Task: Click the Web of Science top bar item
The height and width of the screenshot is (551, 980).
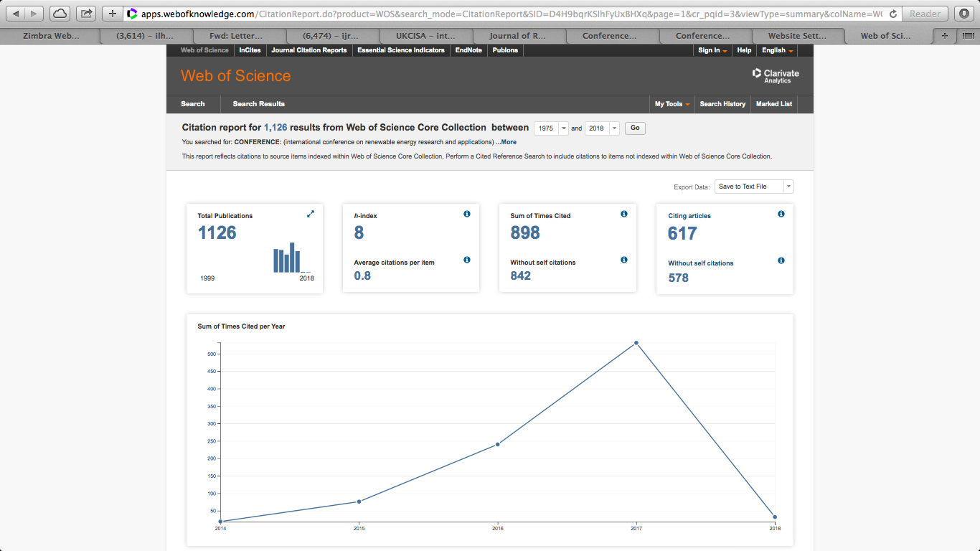Action: 204,50
